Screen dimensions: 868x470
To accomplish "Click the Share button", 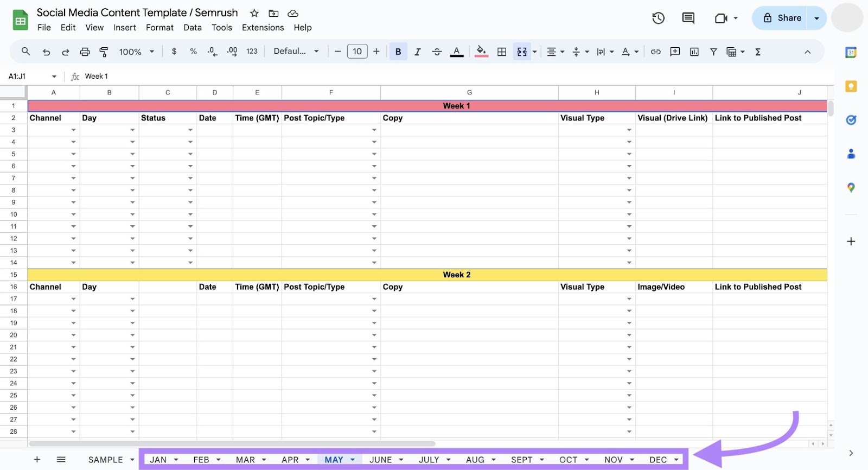I will 781,18.
